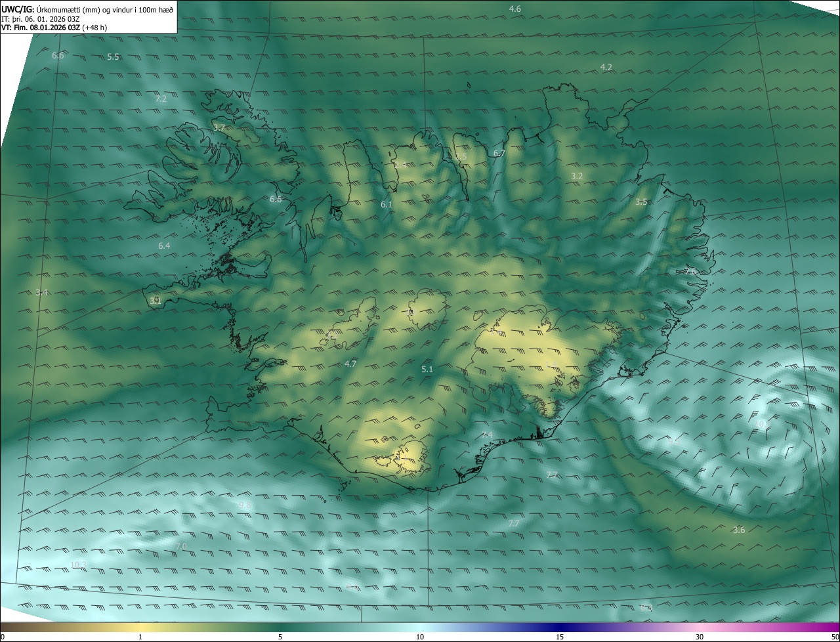Click the 2.4 value label

tap(400, 165)
